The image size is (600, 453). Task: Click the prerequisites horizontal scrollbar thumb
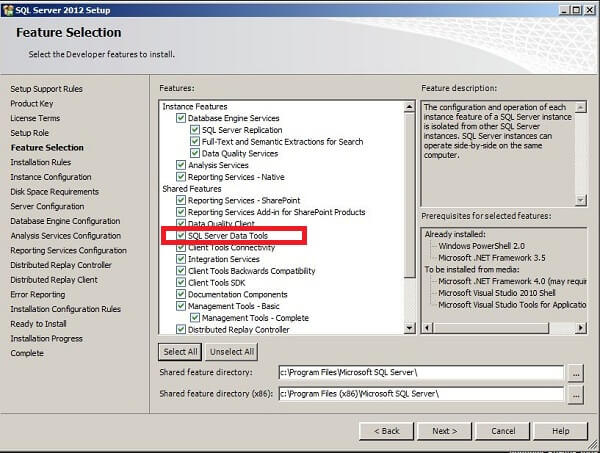tap(491, 328)
